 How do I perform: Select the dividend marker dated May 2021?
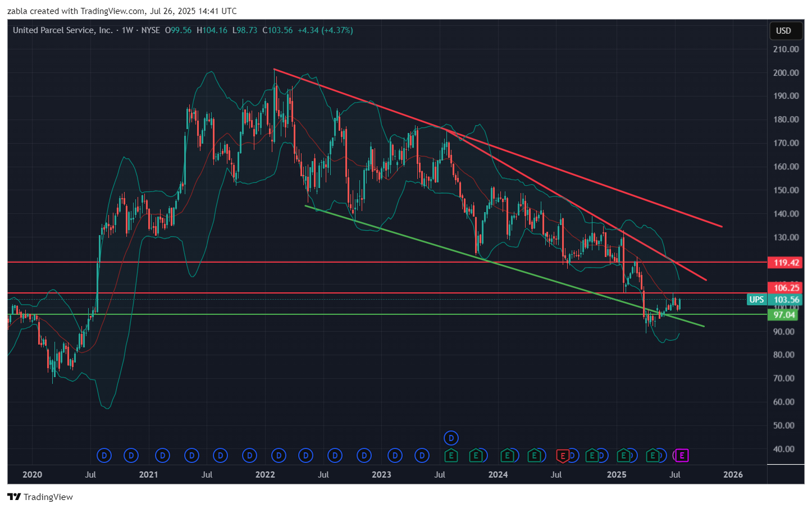pos(191,456)
